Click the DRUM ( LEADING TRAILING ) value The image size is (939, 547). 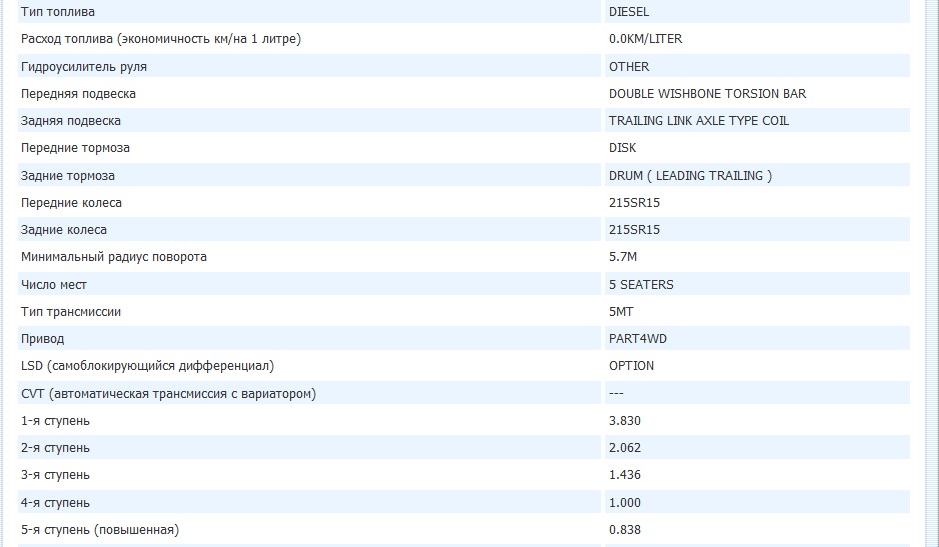coord(690,176)
